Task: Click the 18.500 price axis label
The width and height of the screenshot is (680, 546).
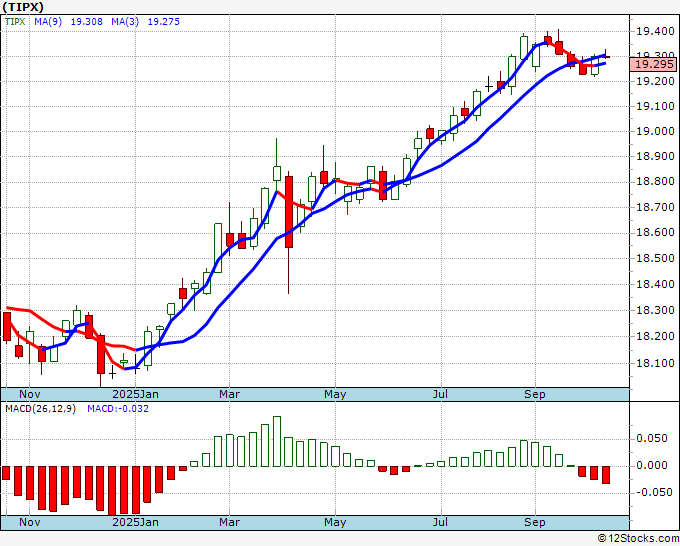Action: pos(655,259)
